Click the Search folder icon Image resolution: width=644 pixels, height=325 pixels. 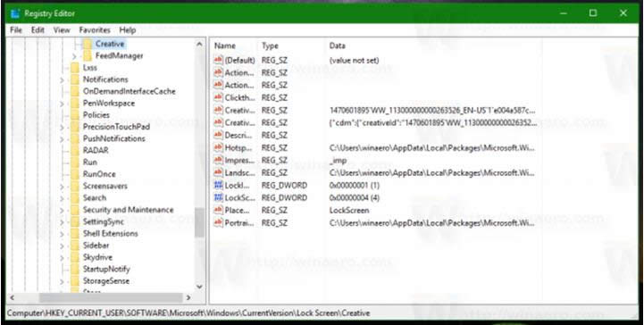(75, 198)
